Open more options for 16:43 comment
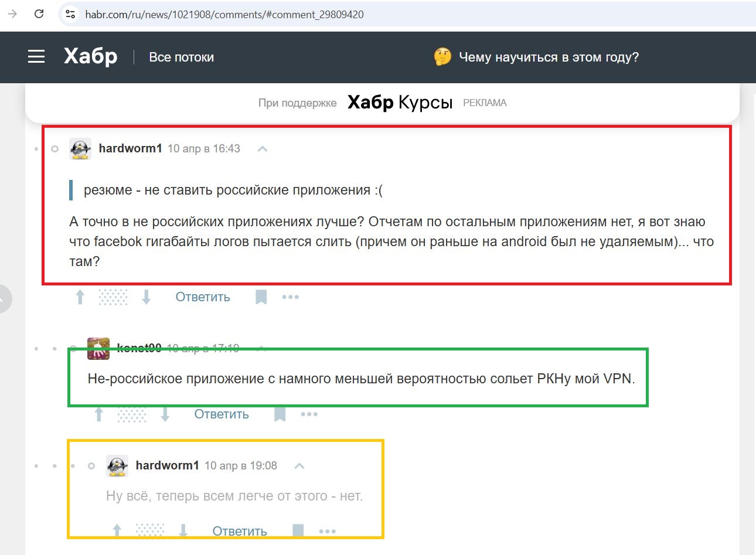The image size is (756, 555). (291, 297)
